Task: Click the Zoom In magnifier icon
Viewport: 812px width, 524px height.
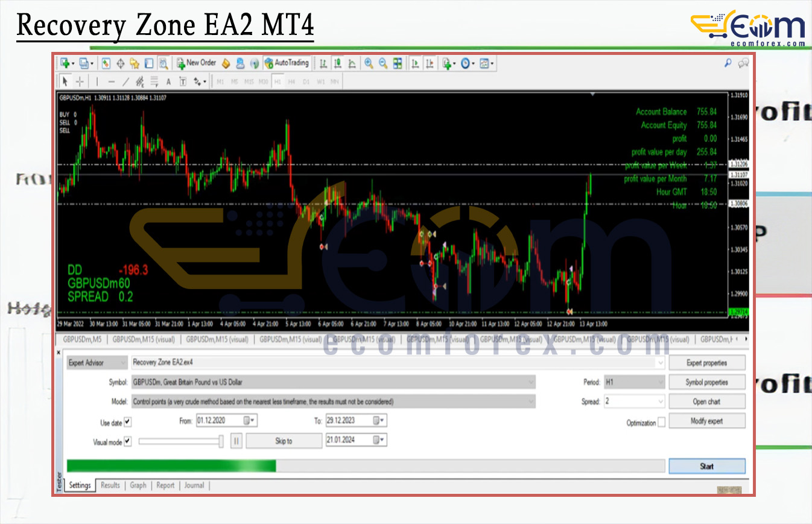Action: pos(369,63)
